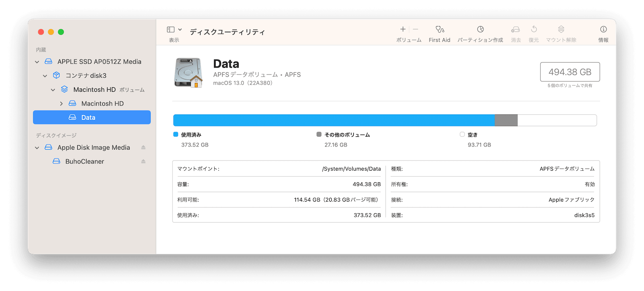Screen dimensions: 644x291
Task: Click the BuhoCleaner disk icon
Action: [x=56, y=161]
